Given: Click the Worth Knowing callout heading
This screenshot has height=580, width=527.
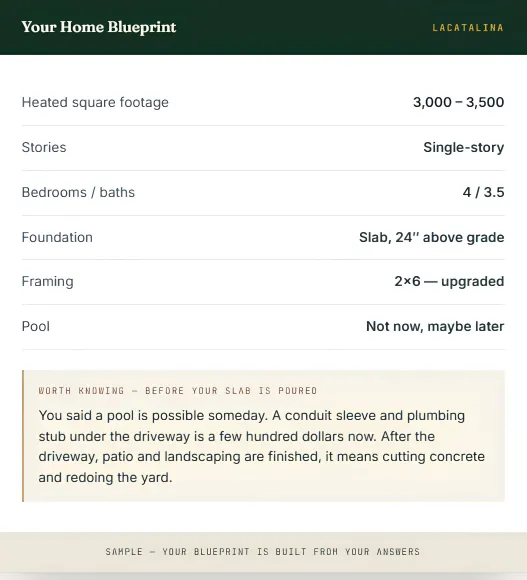Looking at the screenshot, I should (x=178, y=391).
